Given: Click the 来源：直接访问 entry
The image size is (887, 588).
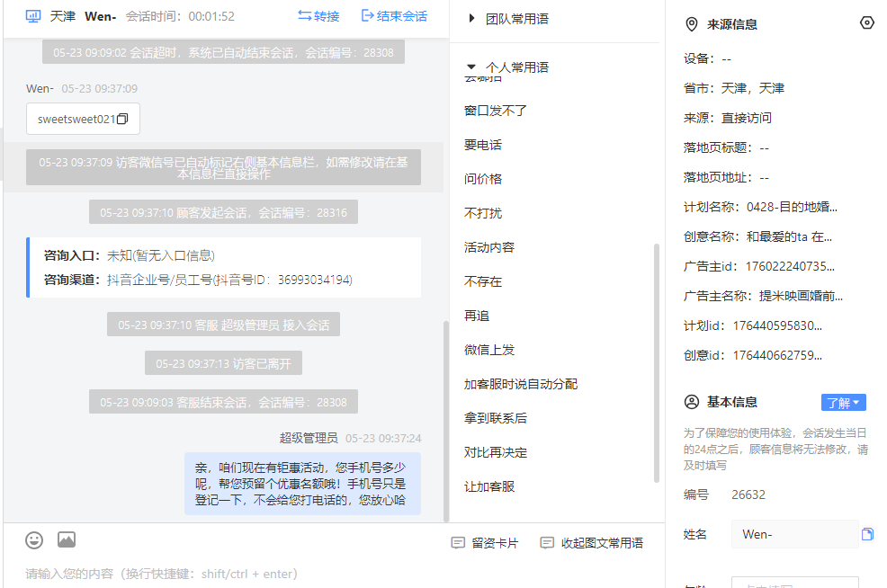Looking at the screenshot, I should pos(728,118).
